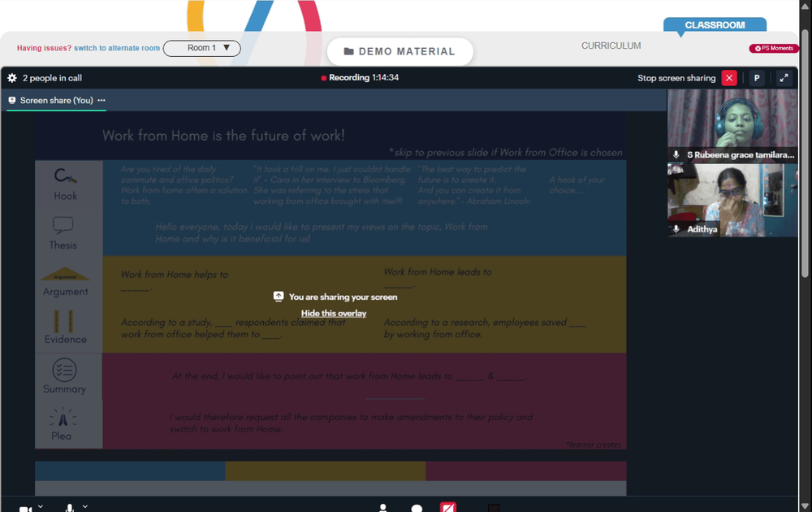This screenshot has height=512, width=812.
Task: Click the Recording 1:14:34 indicator
Action: pyautogui.click(x=360, y=78)
